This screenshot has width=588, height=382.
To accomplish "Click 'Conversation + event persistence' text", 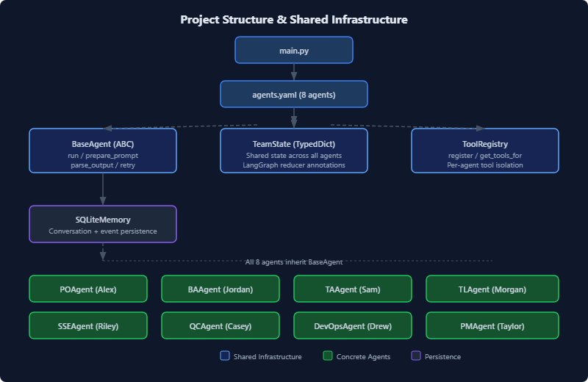I will 103,231.
